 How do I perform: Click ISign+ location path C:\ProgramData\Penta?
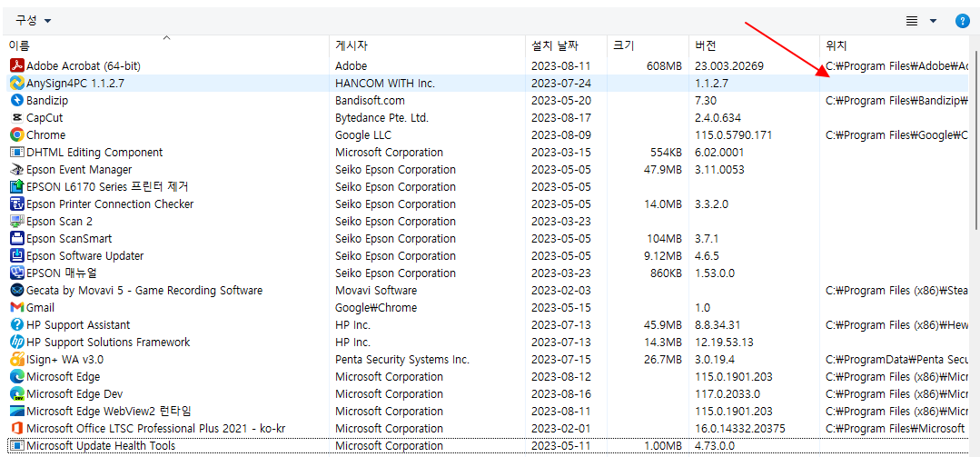[896, 360]
